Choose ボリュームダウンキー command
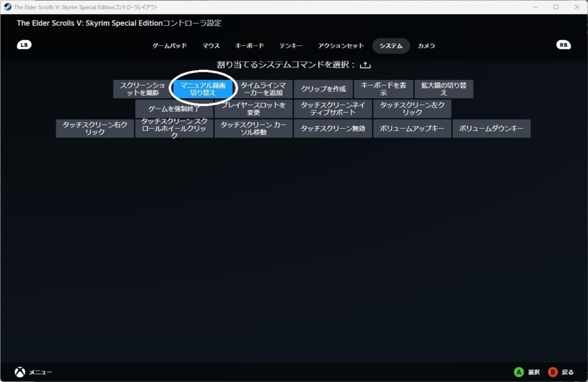Viewport: 588px width, 382px height. [492, 129]
